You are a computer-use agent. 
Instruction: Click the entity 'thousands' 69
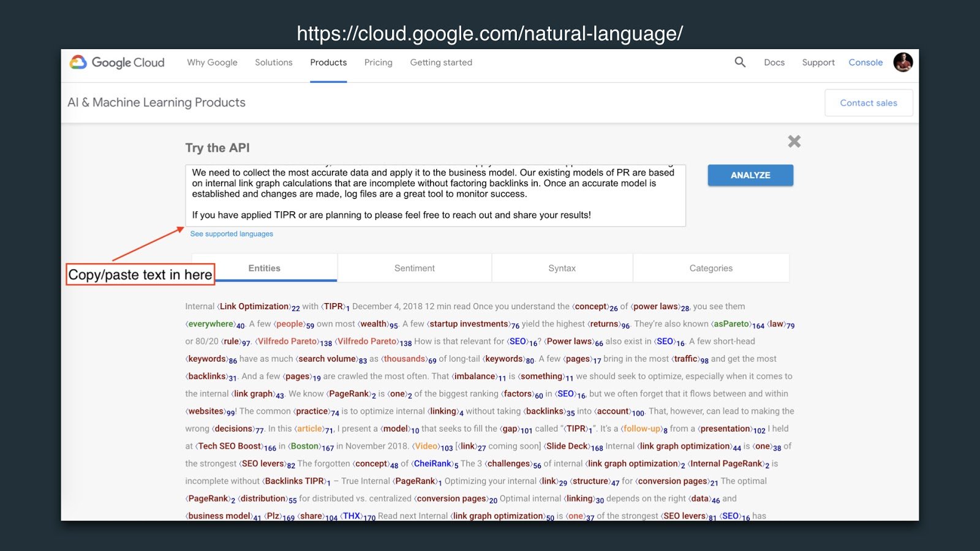pos(409,359)
